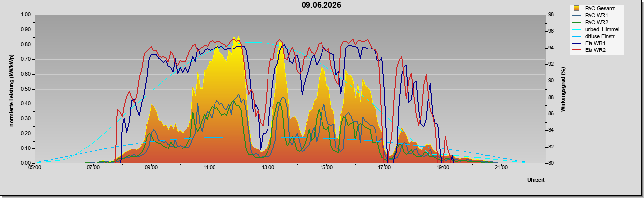Viewport: 644px width, 198px height.
Task: Click the diffuse Einstr. legend line marker
Action: coord(577,36)
